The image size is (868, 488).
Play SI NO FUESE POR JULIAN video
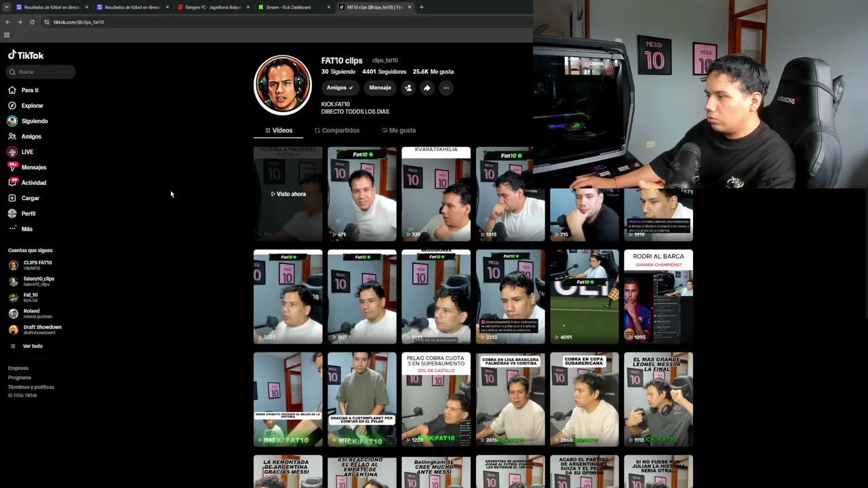658,472
